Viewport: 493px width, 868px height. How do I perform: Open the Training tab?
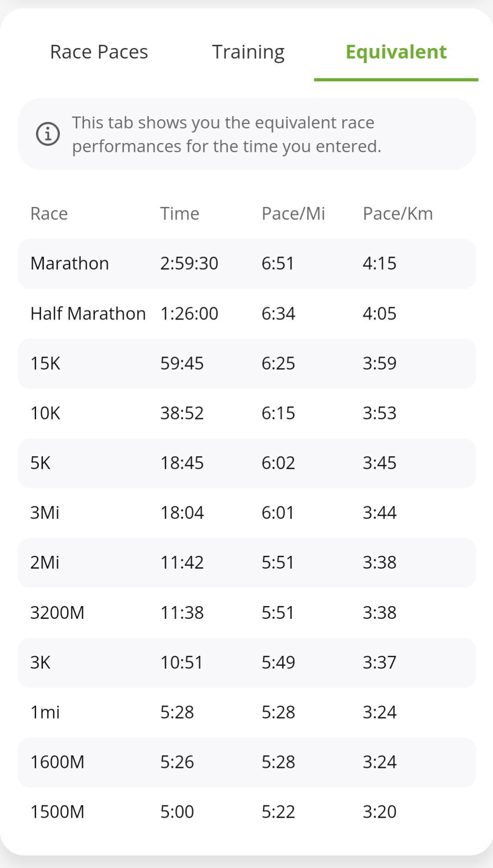point(248,52)
